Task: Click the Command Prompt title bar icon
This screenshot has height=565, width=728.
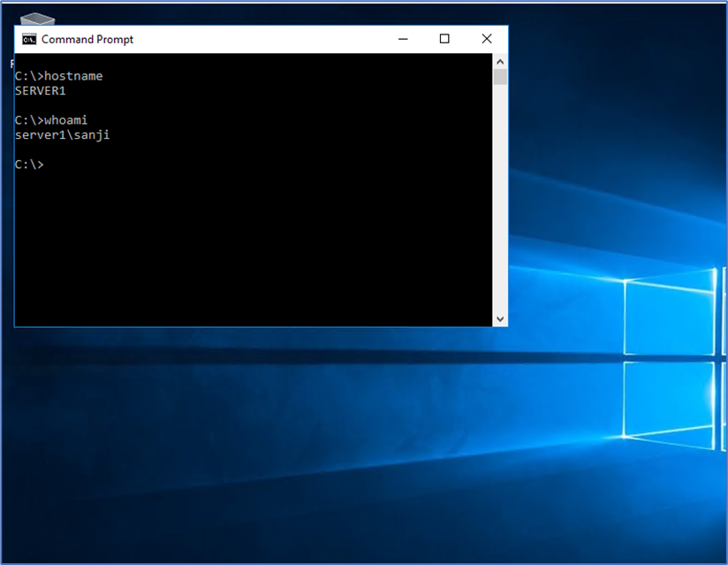Action: [x=29, y=39]
